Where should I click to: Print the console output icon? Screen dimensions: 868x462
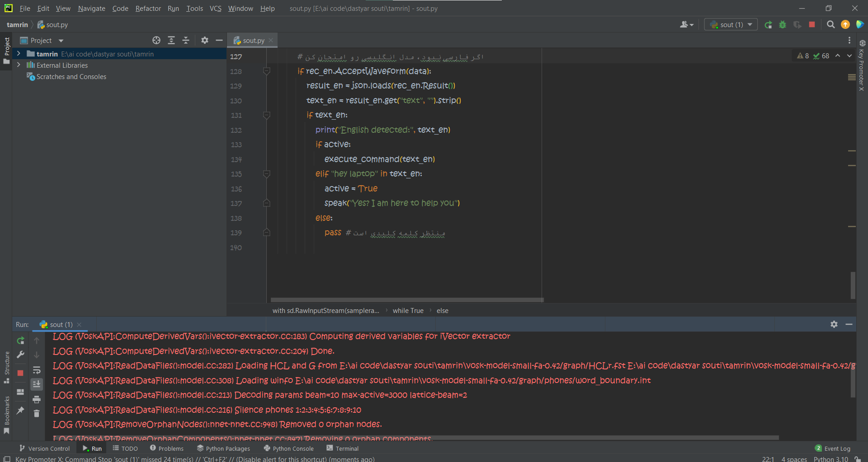click(37, 399)
